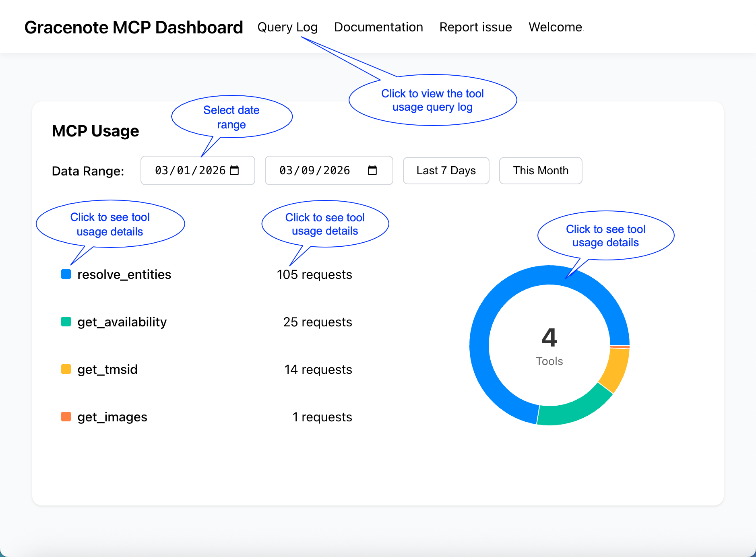This screenshot has height=557, width=756.
Task: Apply the Last 7 Days range
Action: point(446,171)
